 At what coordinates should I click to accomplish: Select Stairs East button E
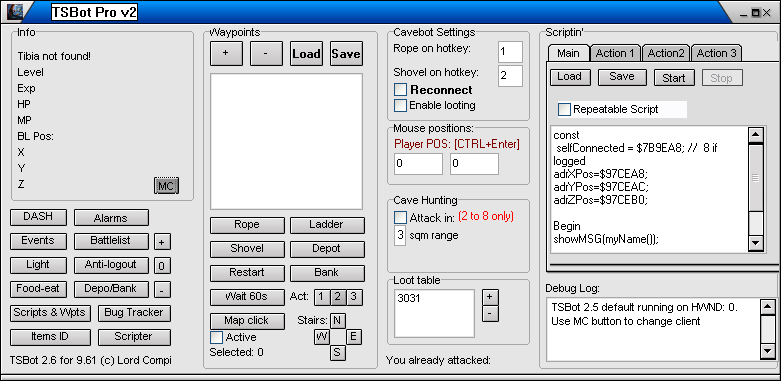tap(354, 337)
